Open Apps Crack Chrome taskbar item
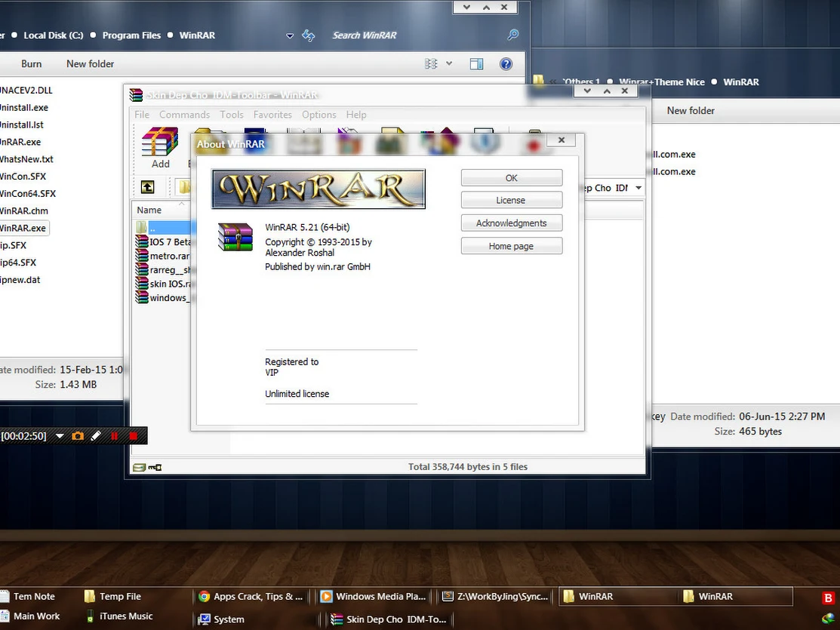 coord(251,596)
